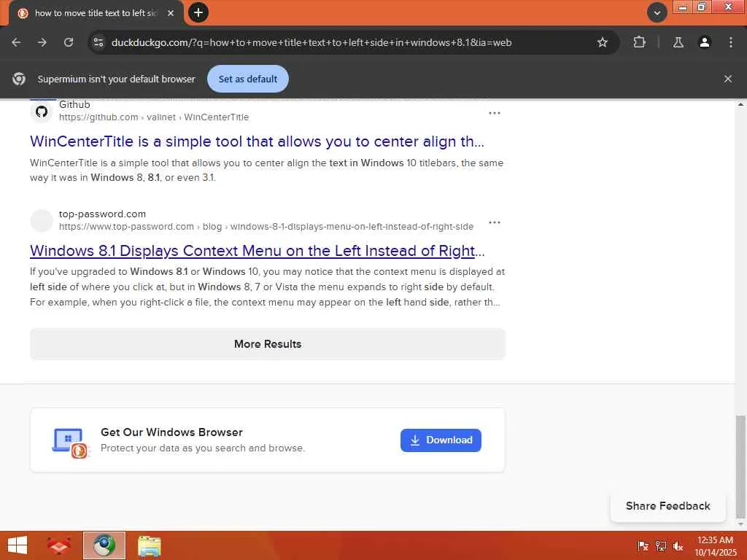Open options menu for GitHub result
747x560 pixels.
pos(495,113)
